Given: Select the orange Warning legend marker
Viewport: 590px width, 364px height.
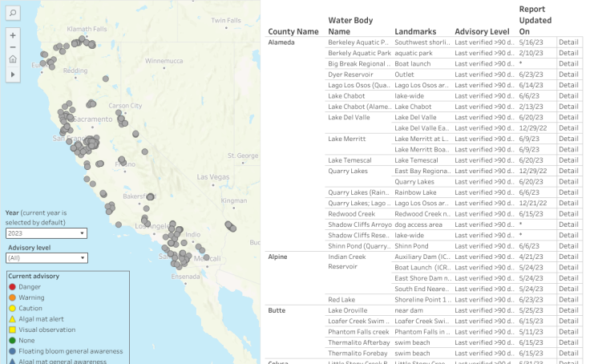Looking at the screenshot, I should coord(12,297).
